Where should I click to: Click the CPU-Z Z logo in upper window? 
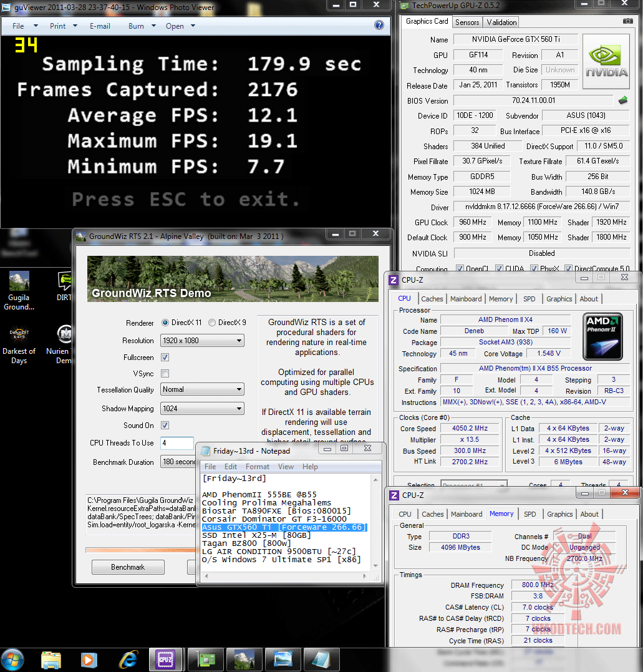pos(394,280)
